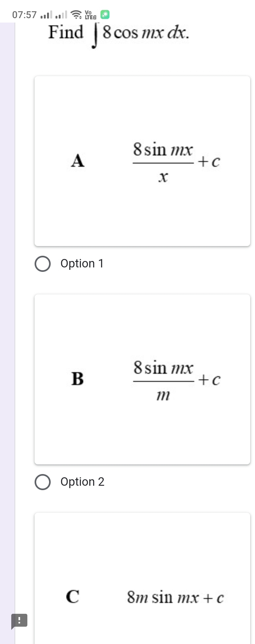Screen dimensions: 255x644
Task: Click the bold letter B label
Action: (x=77, y=379)
